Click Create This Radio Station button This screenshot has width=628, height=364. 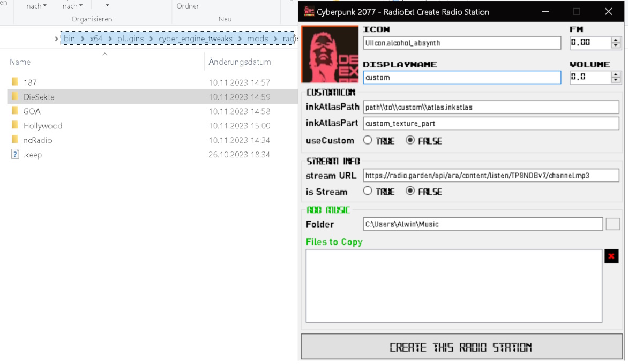461,347
